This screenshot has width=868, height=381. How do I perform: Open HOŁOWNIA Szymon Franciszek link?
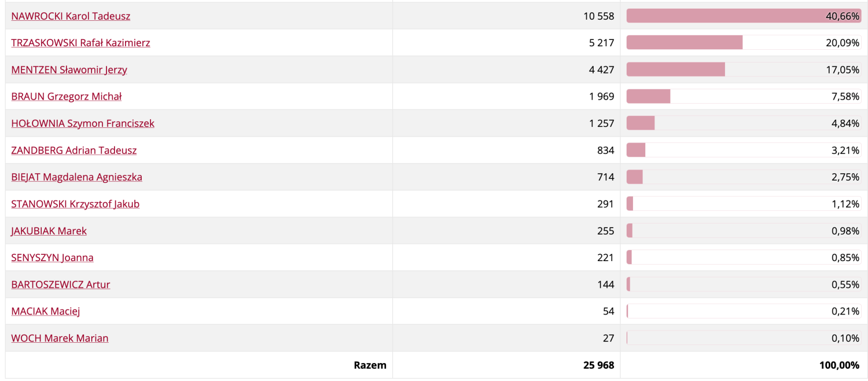click(83, 123)
